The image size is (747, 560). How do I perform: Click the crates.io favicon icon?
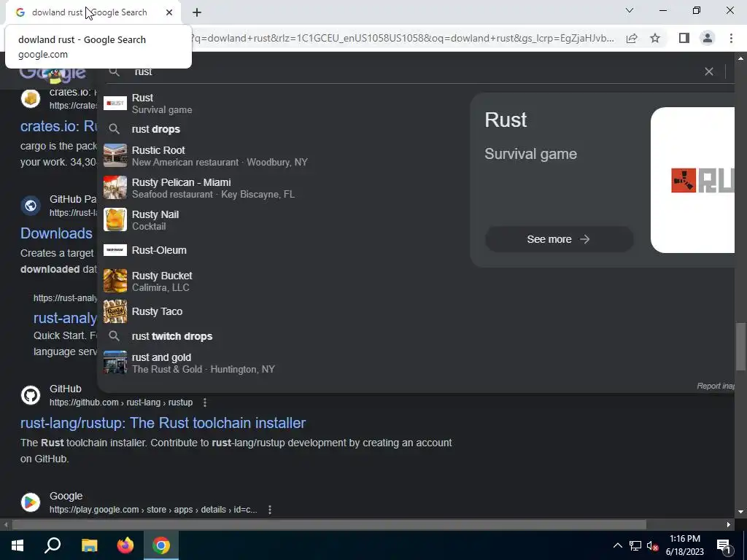tap(31, 98)
